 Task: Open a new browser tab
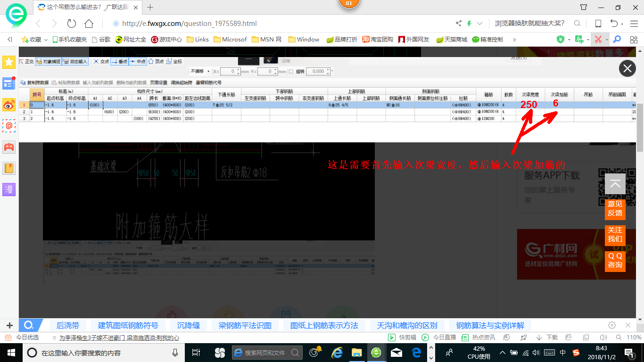[150, 7]
